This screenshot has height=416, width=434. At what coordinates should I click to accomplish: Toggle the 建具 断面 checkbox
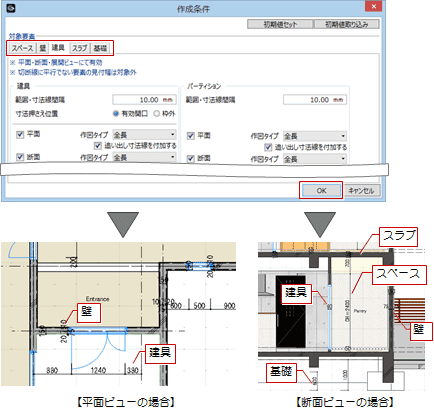pos(20,157)
